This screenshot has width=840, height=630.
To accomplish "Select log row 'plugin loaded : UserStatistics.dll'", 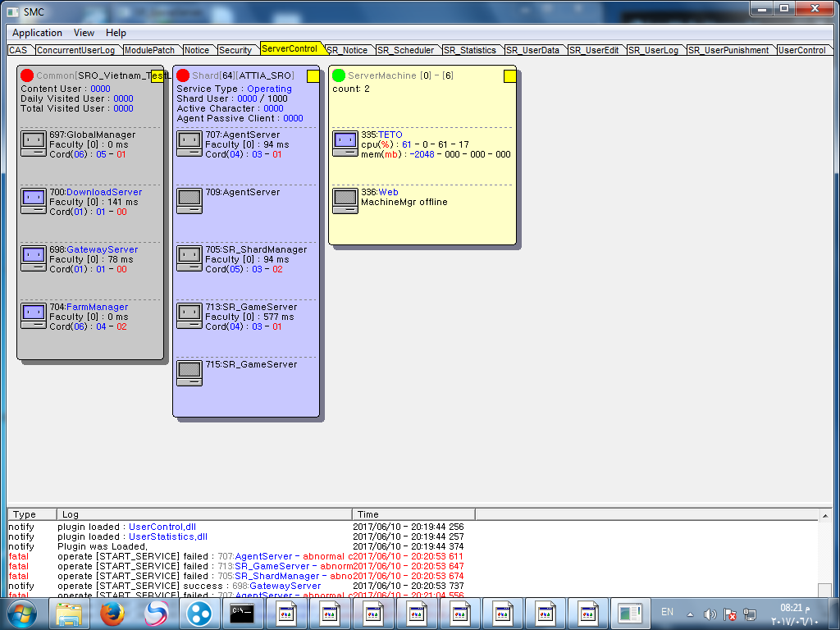I will click(x=235, y=536).
